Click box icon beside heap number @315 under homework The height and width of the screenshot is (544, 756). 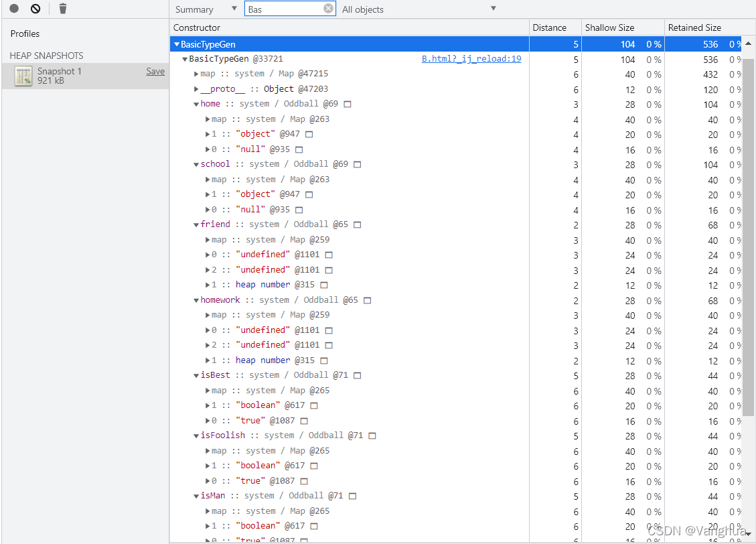[324, 360]
